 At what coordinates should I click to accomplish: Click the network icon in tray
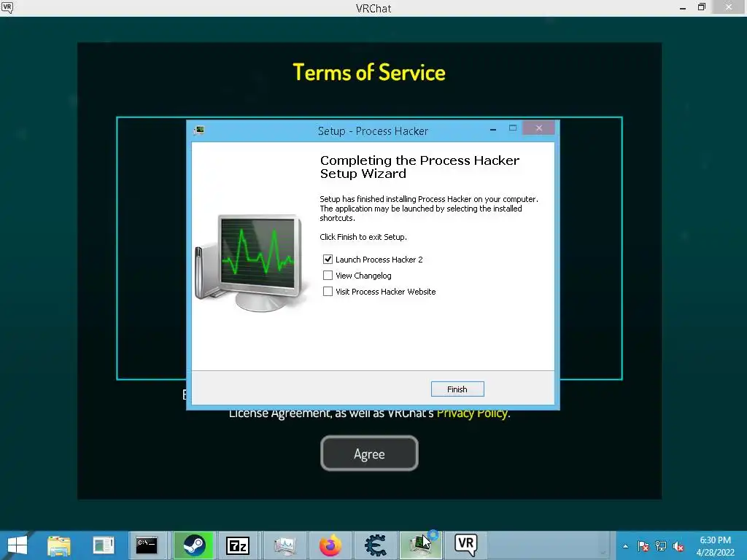[661, 546]
